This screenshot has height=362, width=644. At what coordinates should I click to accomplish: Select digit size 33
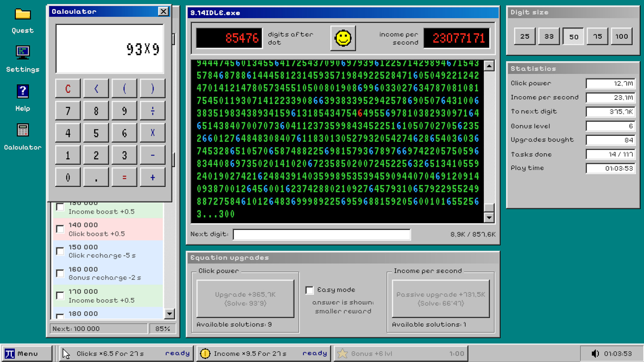tap(549, 36)
